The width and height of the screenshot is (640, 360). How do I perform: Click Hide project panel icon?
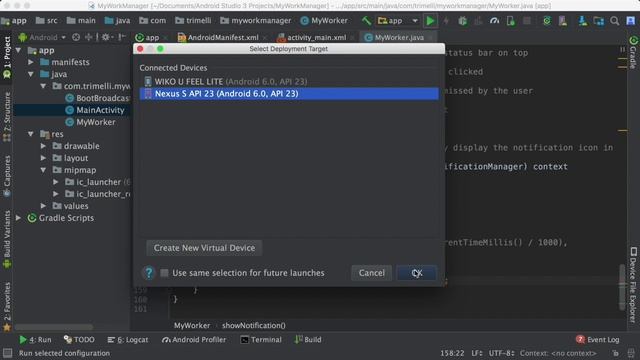point(122,37)
